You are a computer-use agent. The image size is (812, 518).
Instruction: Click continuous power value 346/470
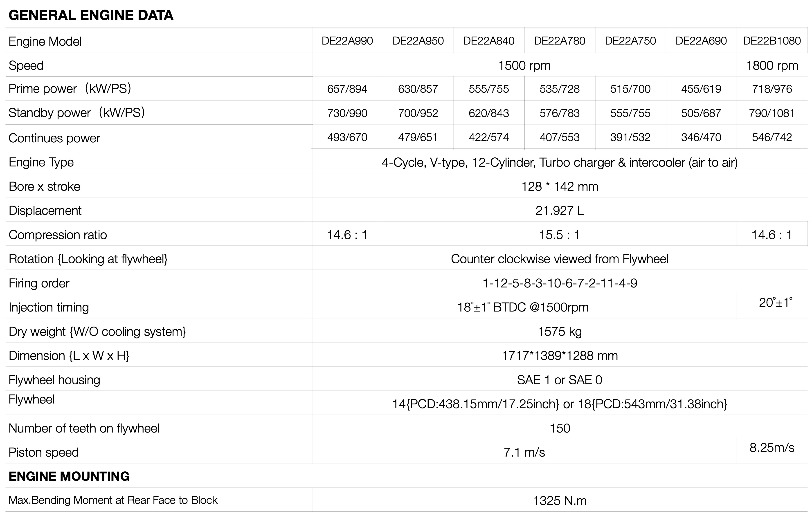click(x=701, y=137)
